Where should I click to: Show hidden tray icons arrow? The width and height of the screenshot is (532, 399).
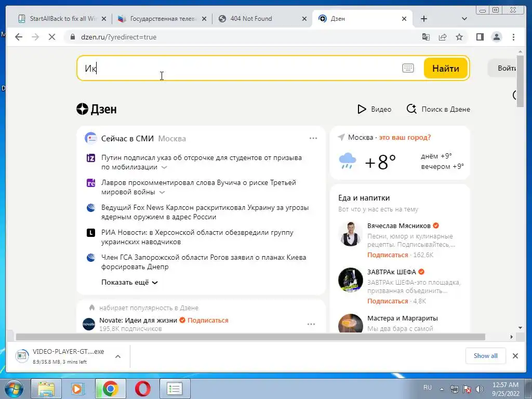click(x=442, y=389)
